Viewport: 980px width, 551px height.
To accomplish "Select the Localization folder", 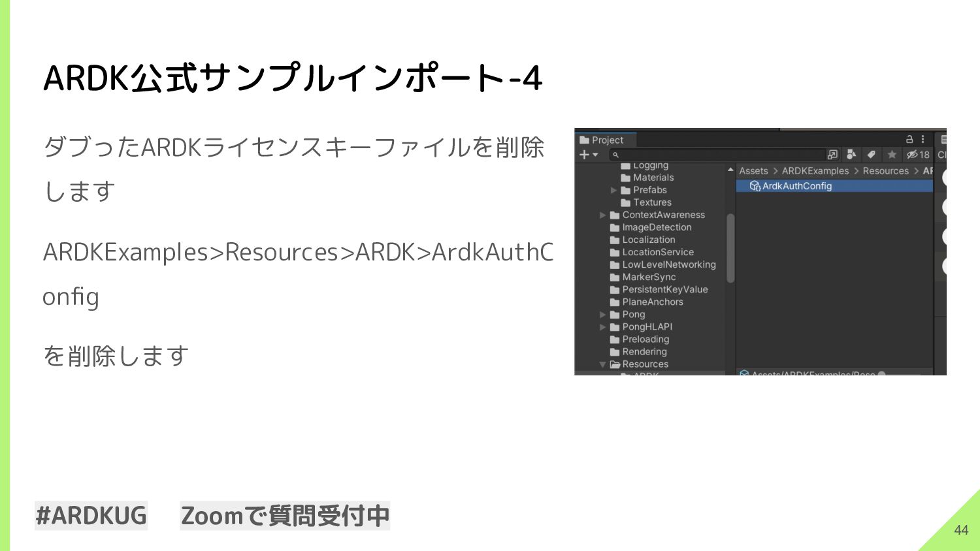I will (x=642, y=240).
